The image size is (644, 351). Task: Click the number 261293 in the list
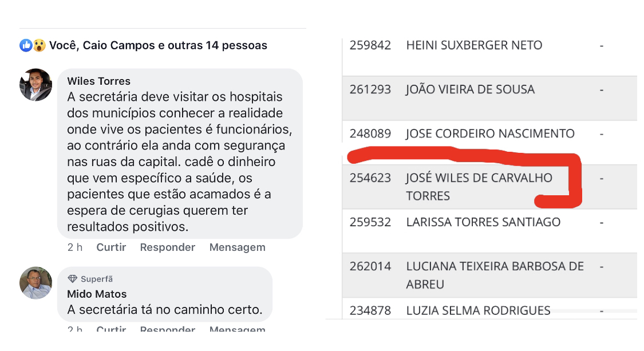click(x=370, y=89)
